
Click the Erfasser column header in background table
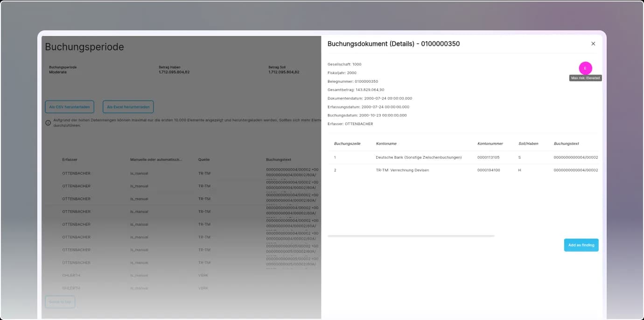coord(70,160)
